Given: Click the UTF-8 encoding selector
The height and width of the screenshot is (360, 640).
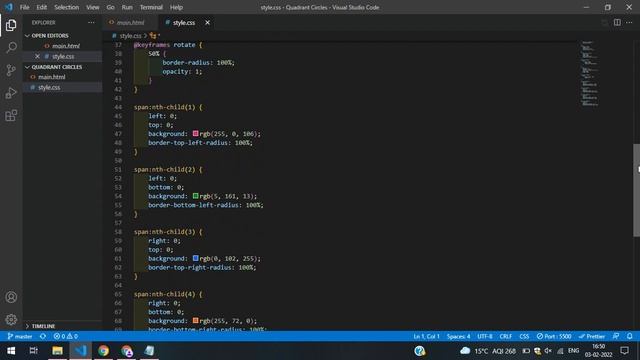Looking at the screenshot, I should point(485,336).
